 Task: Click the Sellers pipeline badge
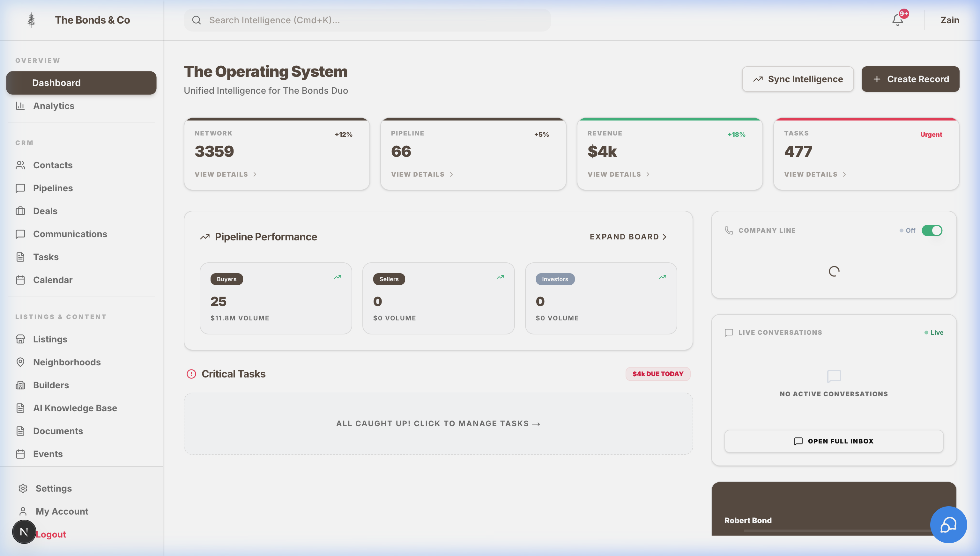(x=389, y=279)
